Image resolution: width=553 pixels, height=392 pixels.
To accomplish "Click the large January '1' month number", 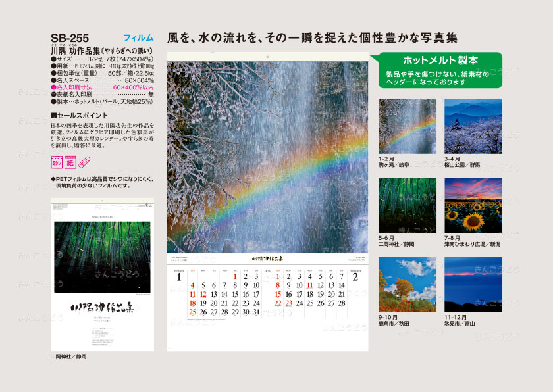I will (x=179, y=277).
